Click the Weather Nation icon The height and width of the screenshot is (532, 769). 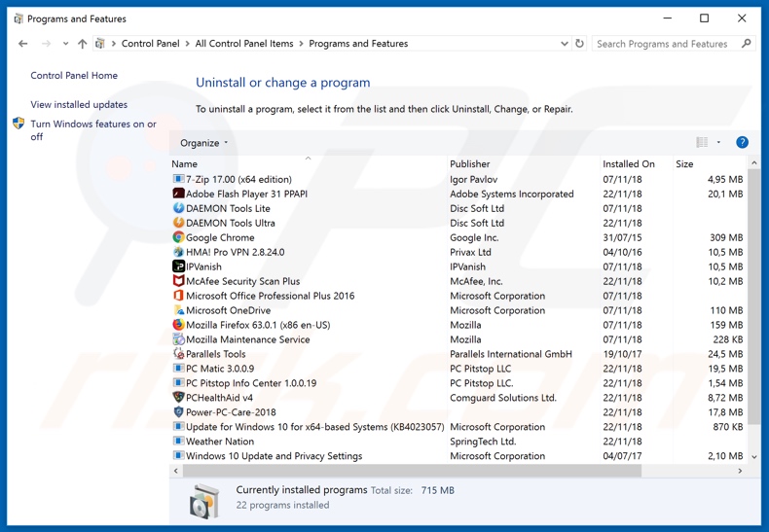178,441
